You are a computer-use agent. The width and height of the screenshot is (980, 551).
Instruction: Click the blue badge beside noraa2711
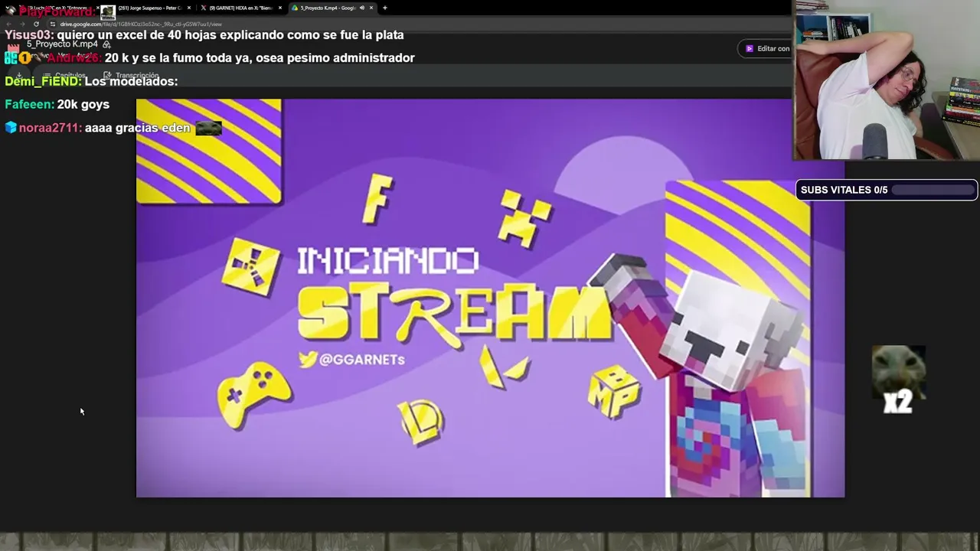click(11, 128)
